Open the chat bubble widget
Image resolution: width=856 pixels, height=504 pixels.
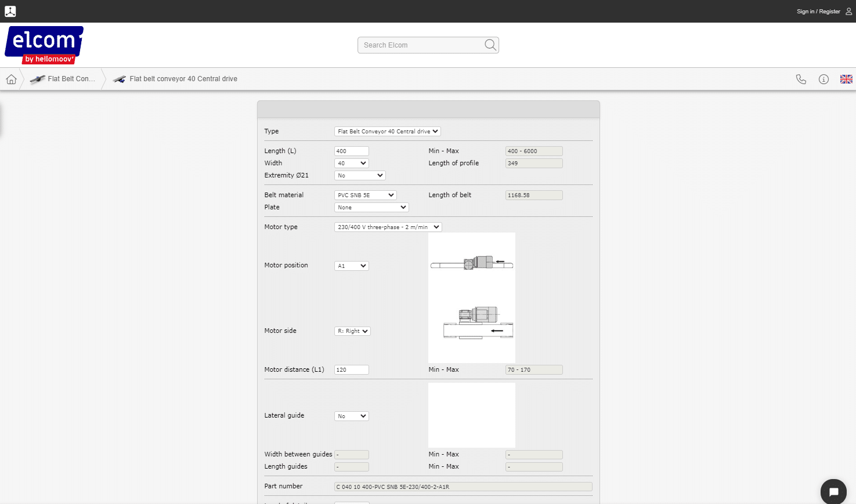coord(833,492)
